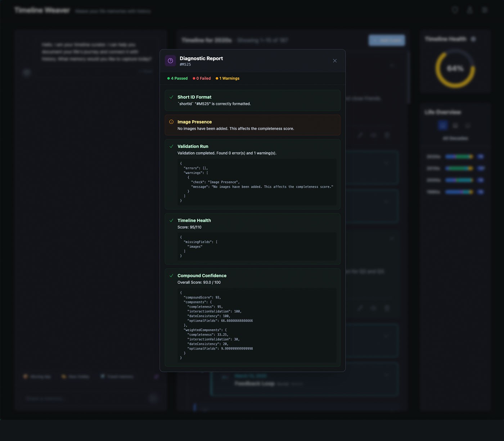Click the info icon beside Timeline Health heading
This screenshot has width=504, height=441.
(473, 39)
